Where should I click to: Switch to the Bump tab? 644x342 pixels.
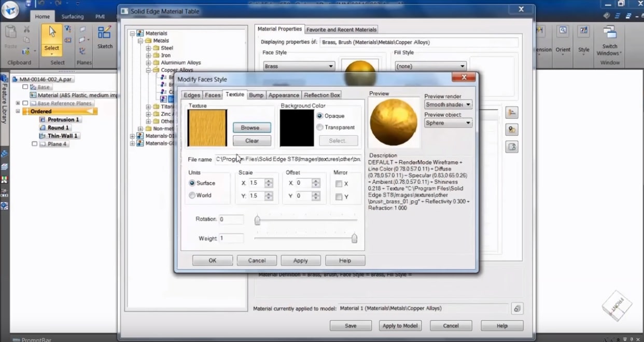[x=256, y=95]
